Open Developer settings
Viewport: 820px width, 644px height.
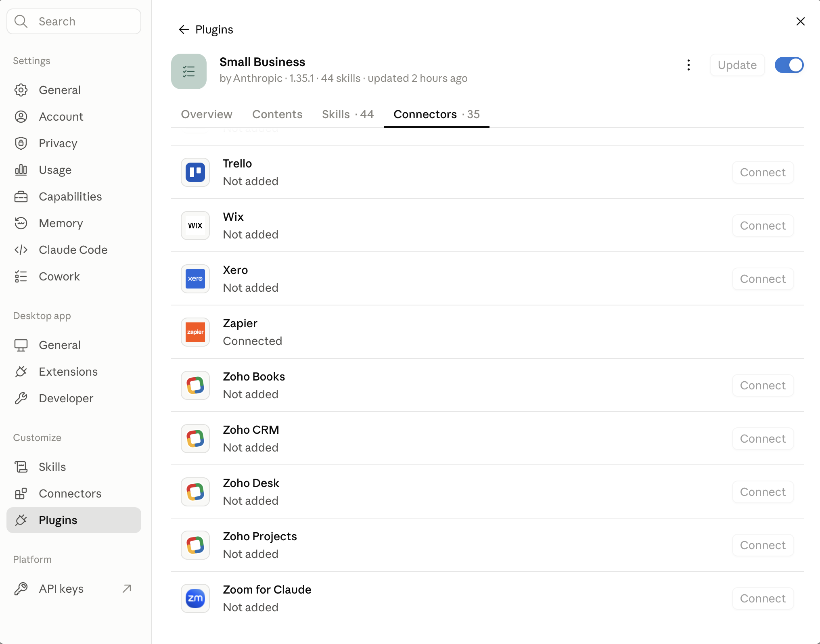(74, 398)
